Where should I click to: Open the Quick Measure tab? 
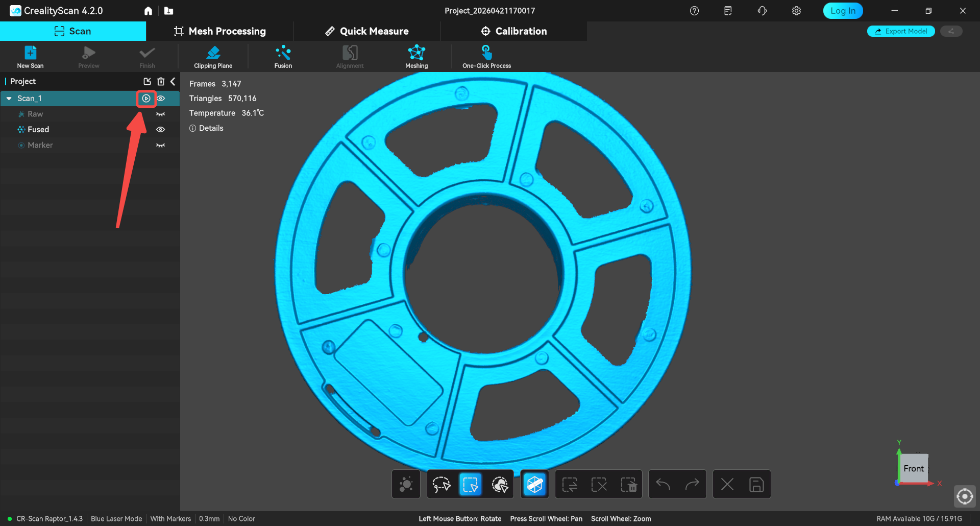(367, 31)
